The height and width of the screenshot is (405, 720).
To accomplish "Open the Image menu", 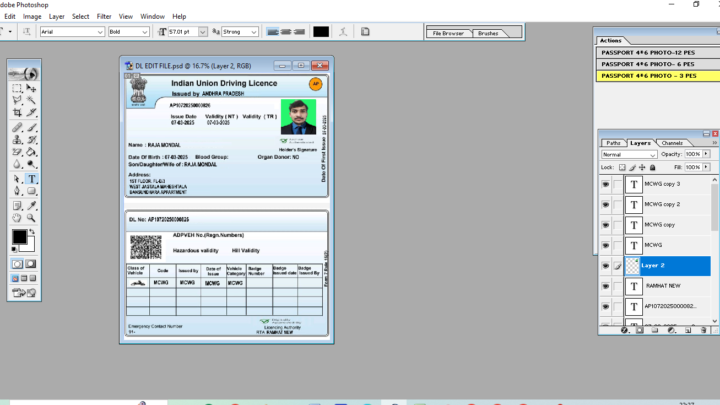I will pyautogui.click(x=32, y=17).
